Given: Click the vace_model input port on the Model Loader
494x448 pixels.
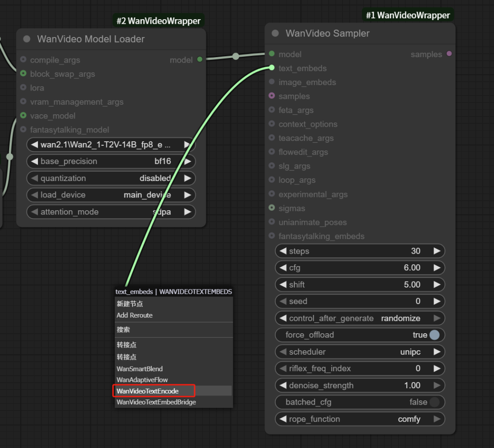Looking at the screenshot, I should tap(23, 116).
